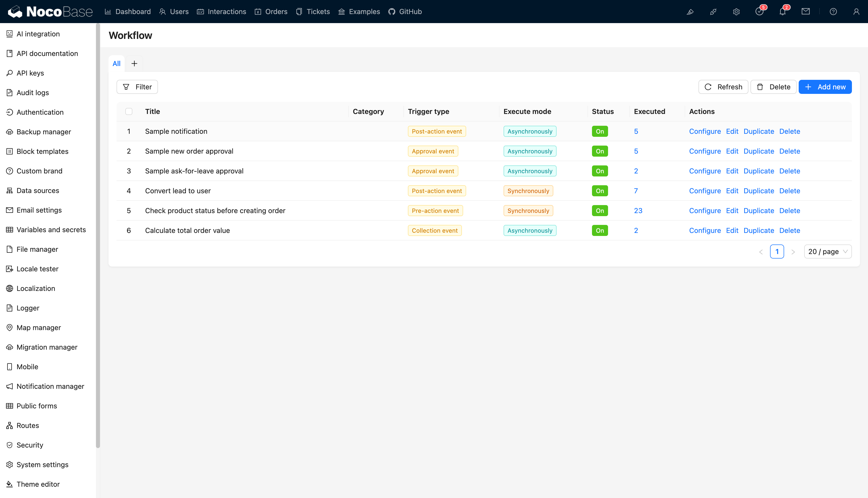Click the toolbar Delete button
868x498 pixels.
pyautogui.click(x=773, y=87)
